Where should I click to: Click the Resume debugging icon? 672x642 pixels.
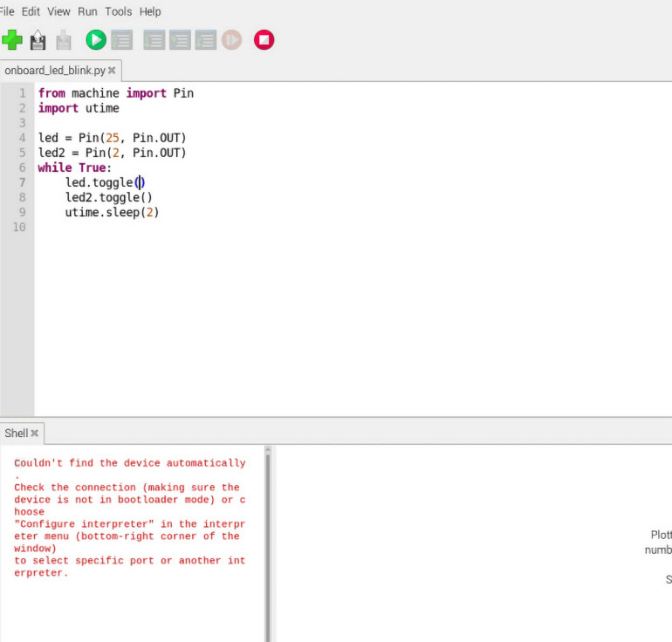231,40
